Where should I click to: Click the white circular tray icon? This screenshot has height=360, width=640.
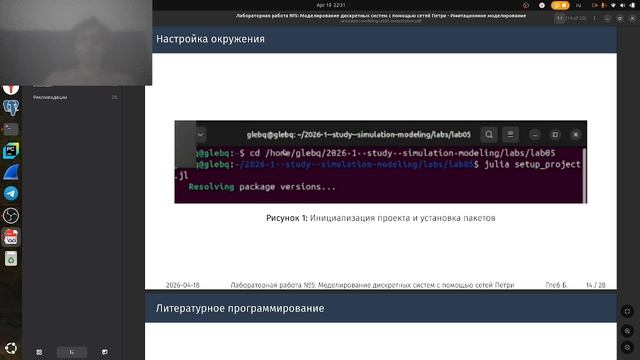[x=542, y=5]
